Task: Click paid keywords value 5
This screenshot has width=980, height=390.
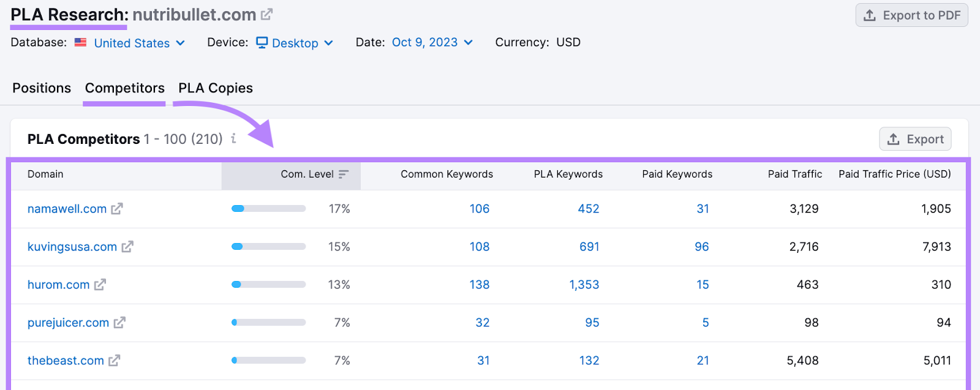Action: click(706, 323)
